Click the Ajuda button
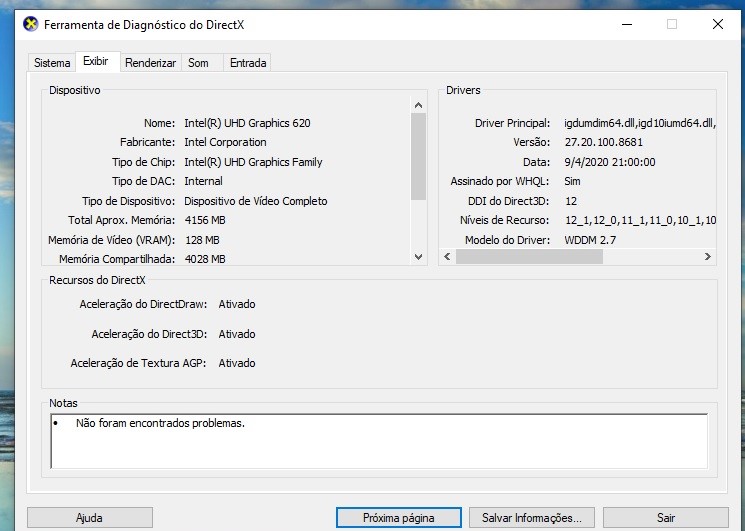 tap(89, 517)
